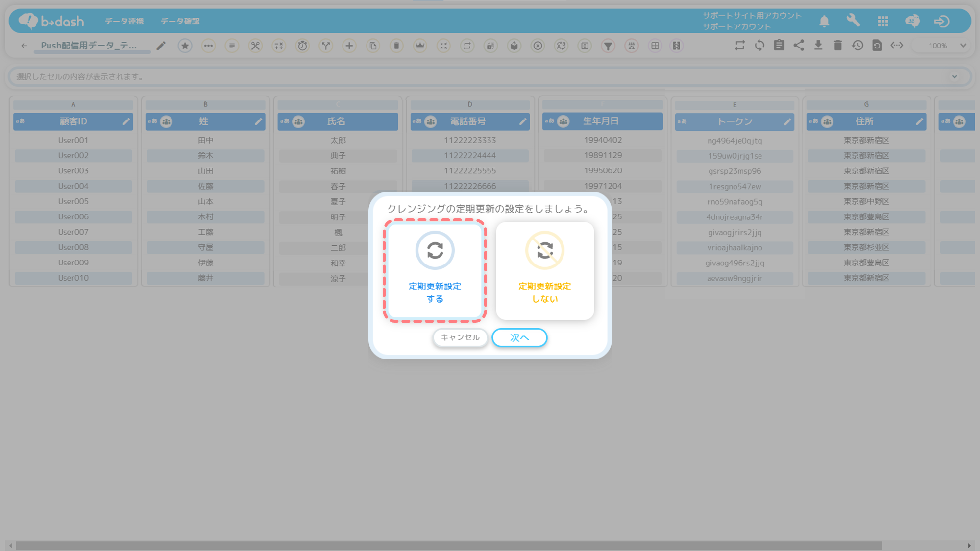
Task: Open the データ連携 menu
Action: [x=124, y=21]
